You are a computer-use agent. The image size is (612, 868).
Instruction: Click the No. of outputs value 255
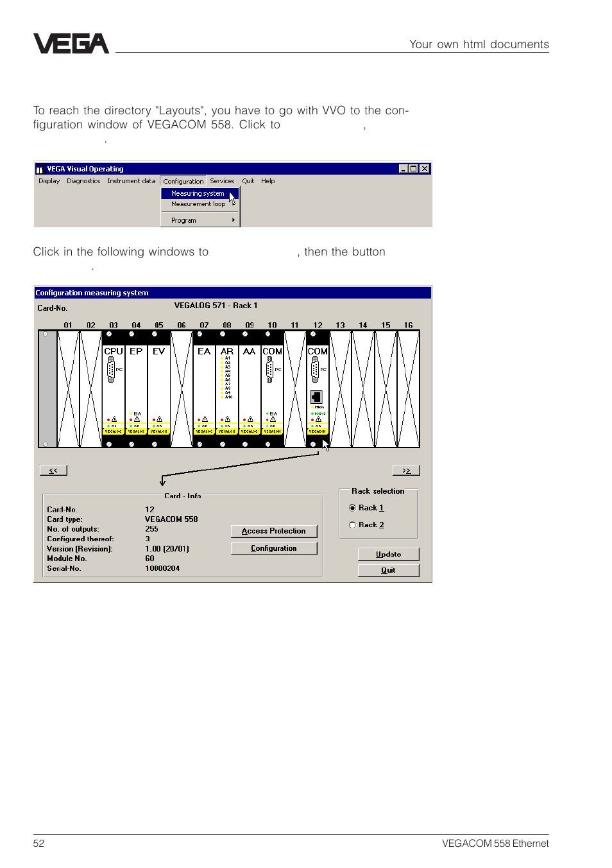point(151,529)
